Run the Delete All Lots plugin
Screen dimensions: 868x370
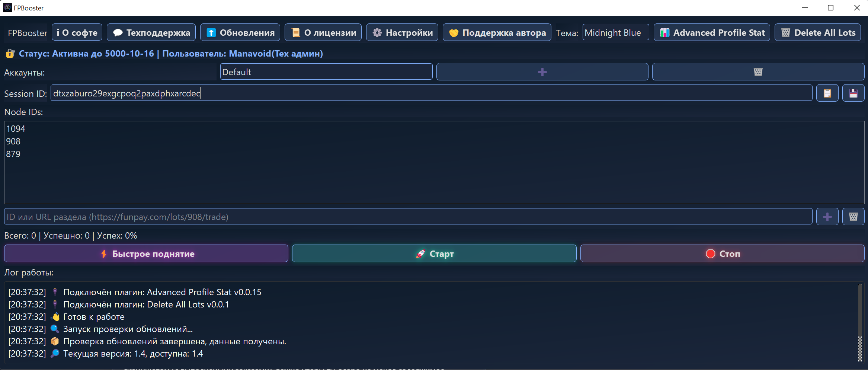coord(817,33)
